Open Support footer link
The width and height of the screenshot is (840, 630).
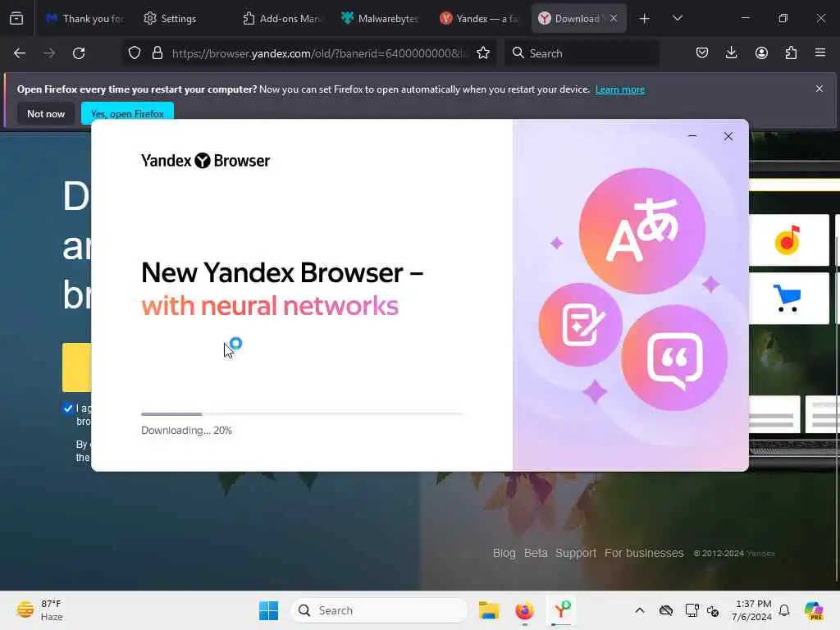(575, 553)
